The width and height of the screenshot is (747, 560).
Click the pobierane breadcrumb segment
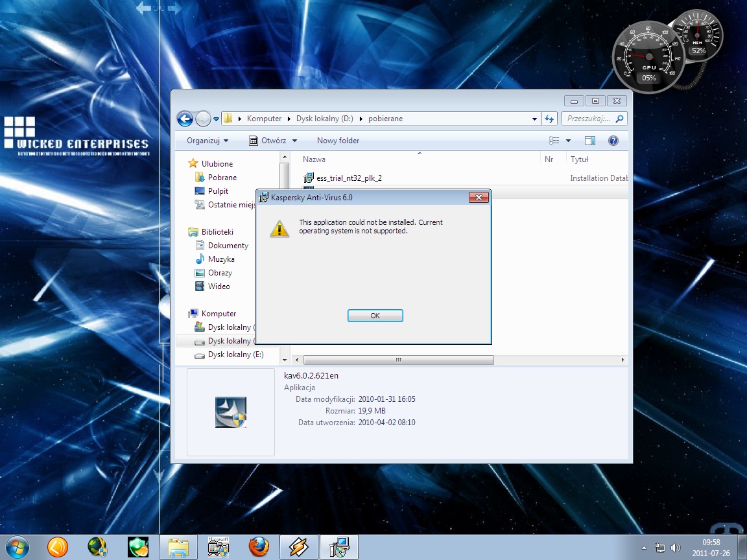point(385,119)
